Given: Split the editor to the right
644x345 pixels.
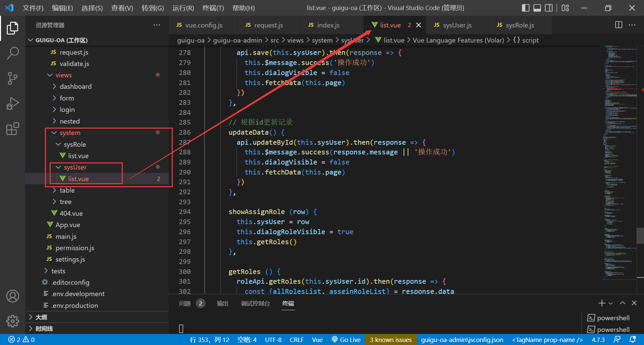Looking at the screenshot, I should pyautogui.click(x=619, y=25).
